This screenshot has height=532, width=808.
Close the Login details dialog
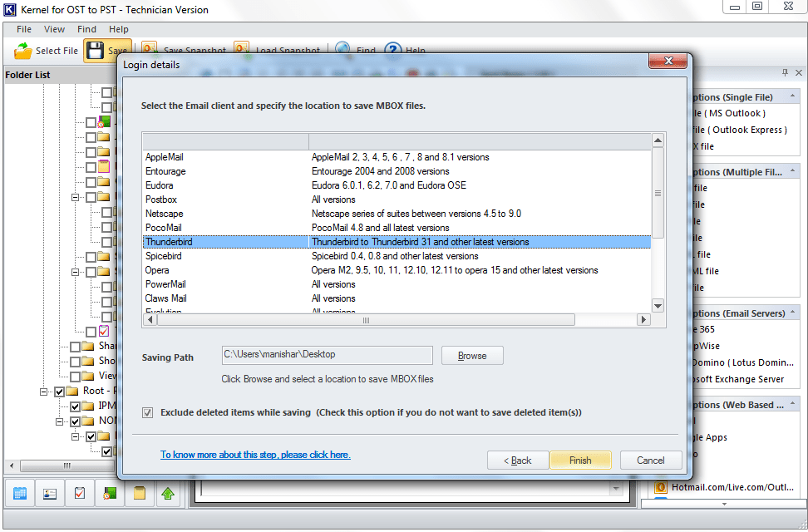point(668,61)
